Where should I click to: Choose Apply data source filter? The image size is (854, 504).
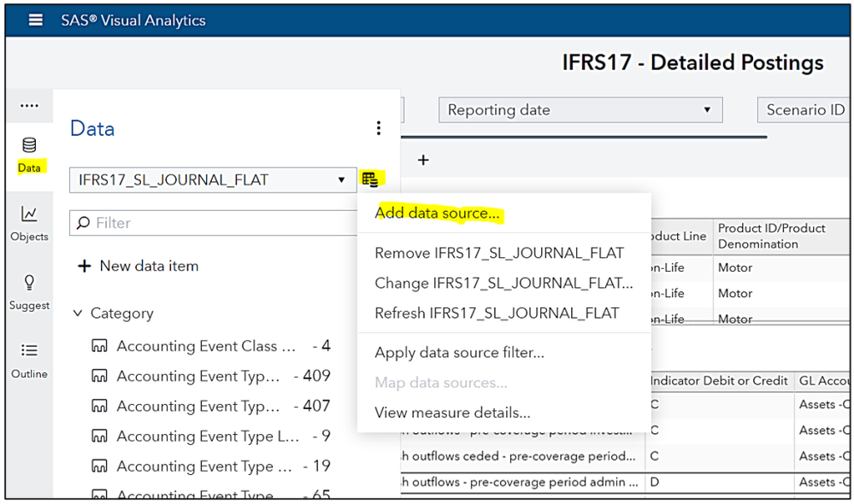[459, 352]
